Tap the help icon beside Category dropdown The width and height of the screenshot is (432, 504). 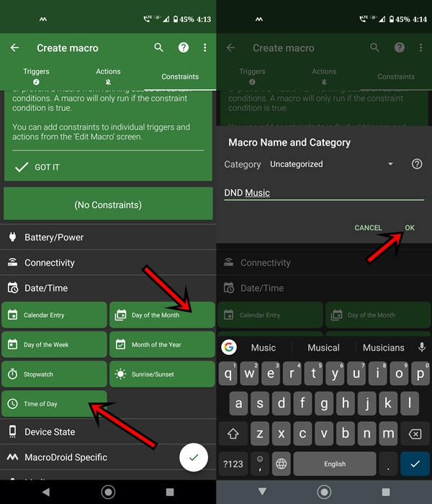416,164
